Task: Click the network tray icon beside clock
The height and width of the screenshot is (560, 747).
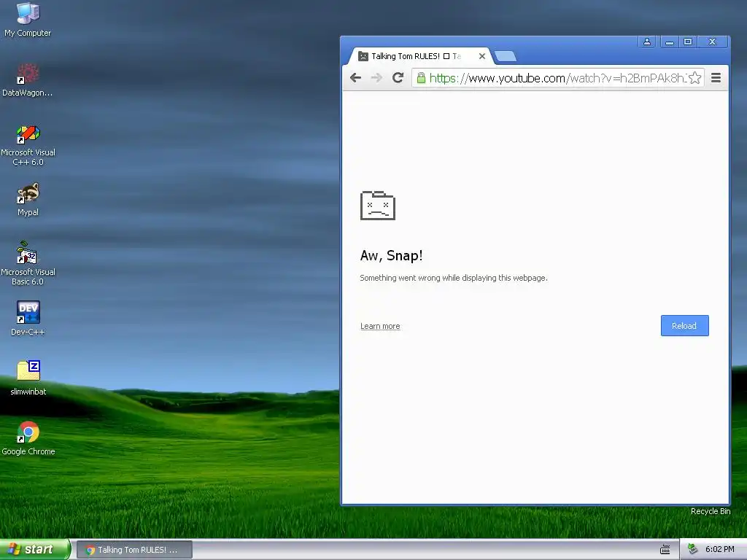Action: click(x=693, y=550)
